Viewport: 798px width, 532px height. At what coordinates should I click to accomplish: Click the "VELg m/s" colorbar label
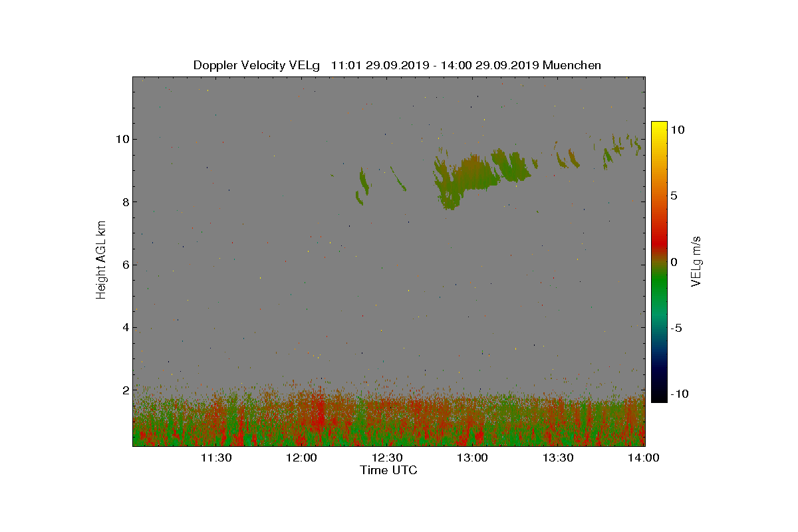pos(696,261)
